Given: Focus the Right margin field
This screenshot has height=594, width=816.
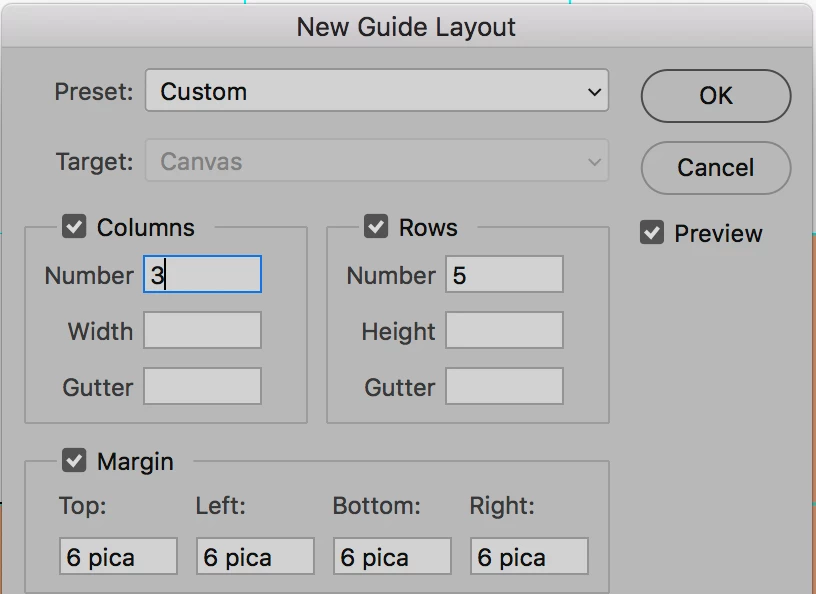Looking at the screenshot, I should point(529,557).
